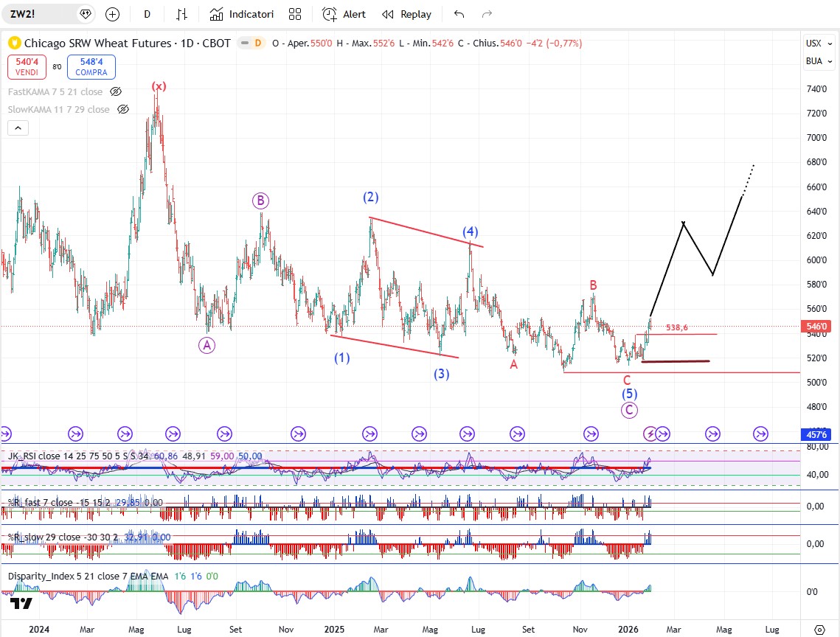Create a new Alert
Image resolution: width=840 pixels, height=637 pixels.
click(x=344, y=14)
